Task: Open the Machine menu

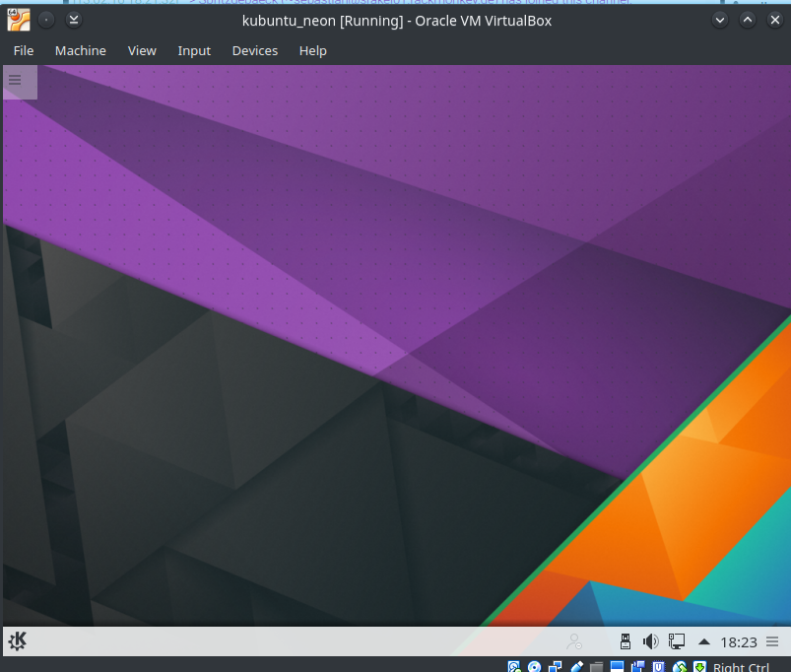Action: pos(80,50)
